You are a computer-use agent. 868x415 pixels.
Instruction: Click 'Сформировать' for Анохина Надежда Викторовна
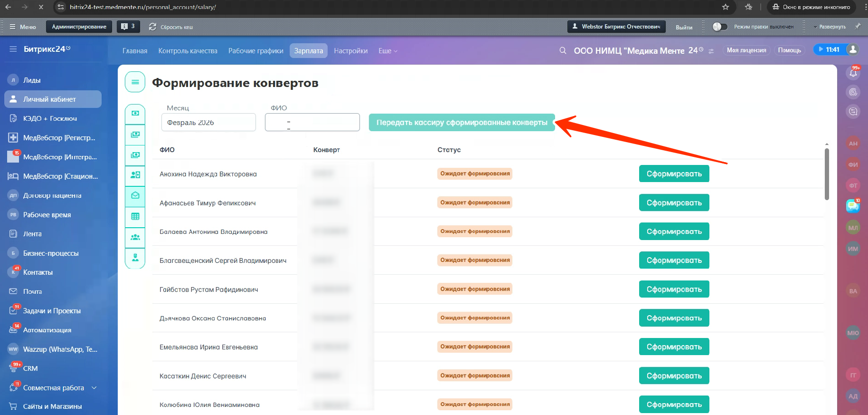coord(674,174)
